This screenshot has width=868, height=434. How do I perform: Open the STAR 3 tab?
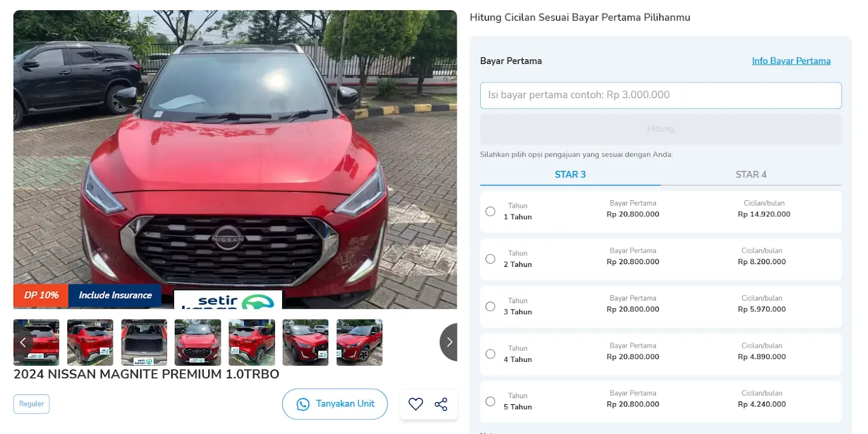570,175
